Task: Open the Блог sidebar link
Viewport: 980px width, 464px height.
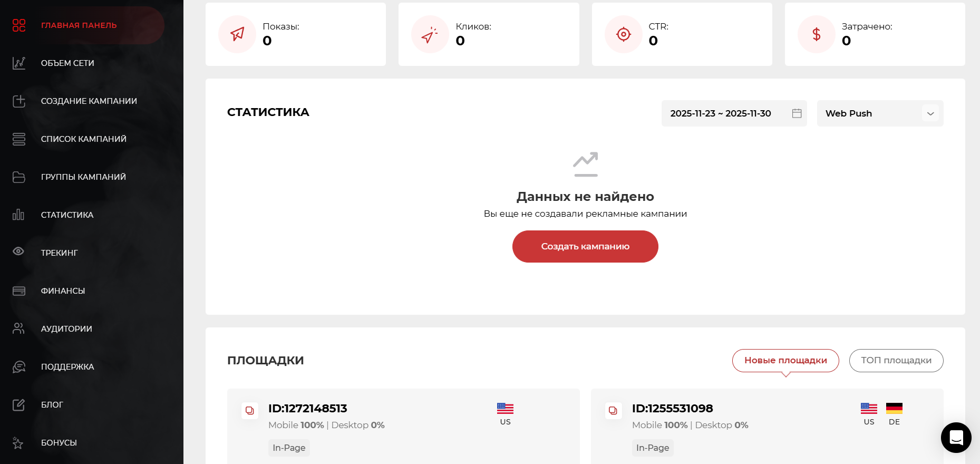Action: click(52, 405)
